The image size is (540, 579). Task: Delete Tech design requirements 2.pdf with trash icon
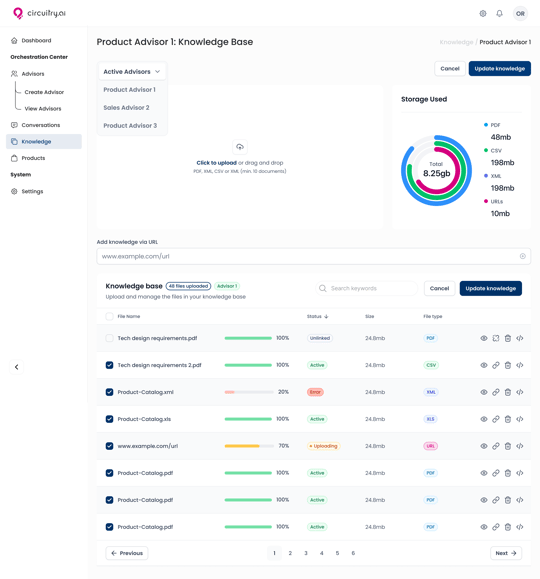(x=508, y=365)
